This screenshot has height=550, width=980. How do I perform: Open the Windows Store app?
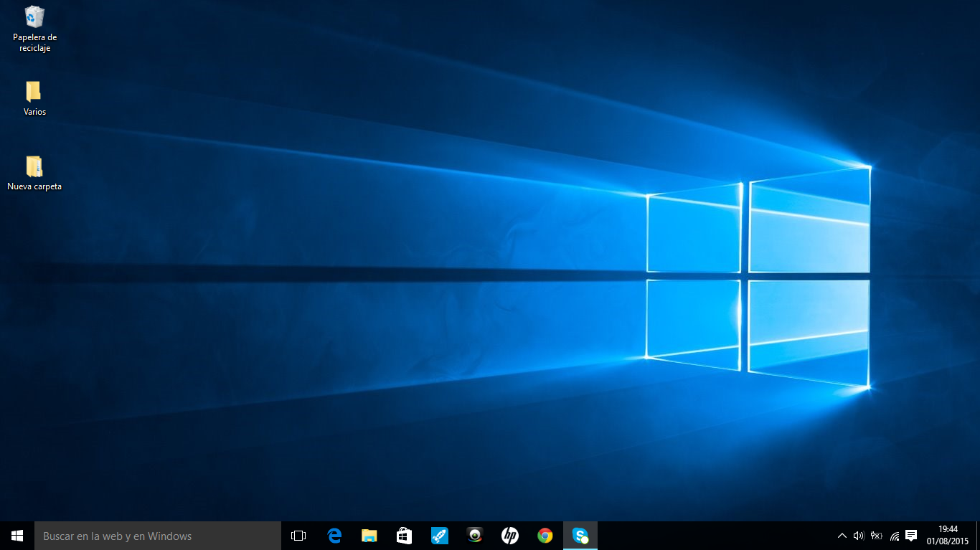point(404,536)
